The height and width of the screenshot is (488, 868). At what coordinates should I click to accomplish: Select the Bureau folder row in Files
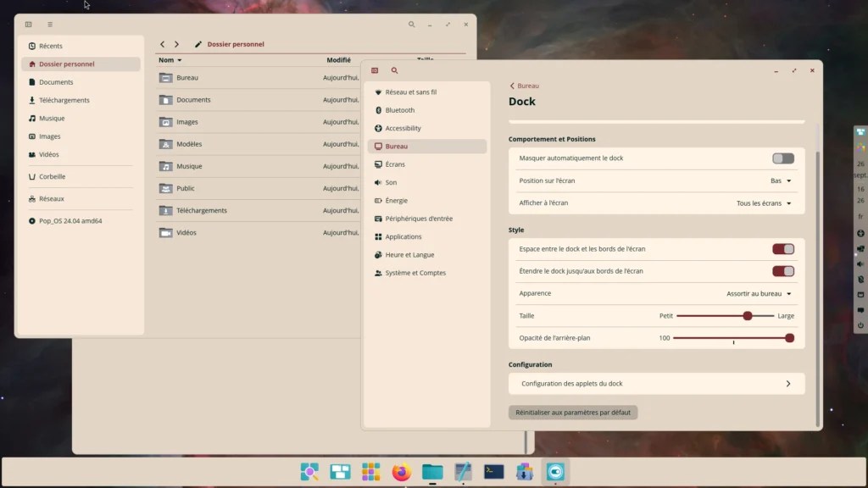click(x=259, y=77)
